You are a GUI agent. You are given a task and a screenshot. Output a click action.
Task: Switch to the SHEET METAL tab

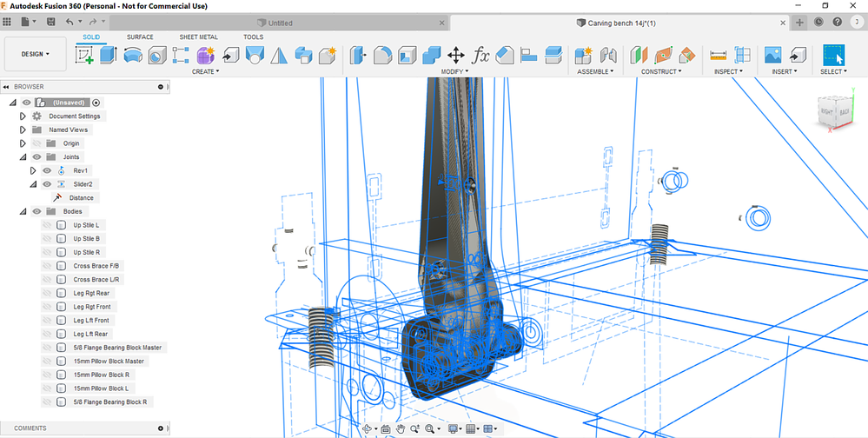pyautogui.click(x=199, y=37)
